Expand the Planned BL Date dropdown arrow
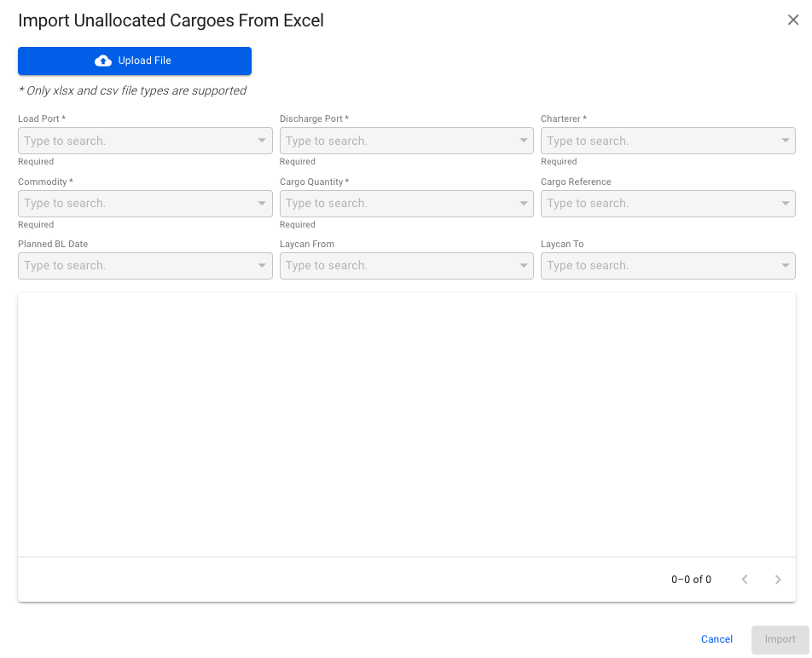The image size is (812, 658). (262, 265)
